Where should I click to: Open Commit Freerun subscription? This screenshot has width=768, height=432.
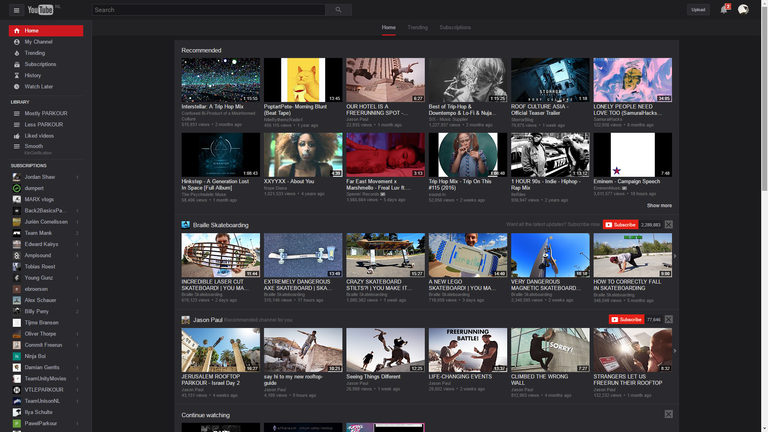46,345
